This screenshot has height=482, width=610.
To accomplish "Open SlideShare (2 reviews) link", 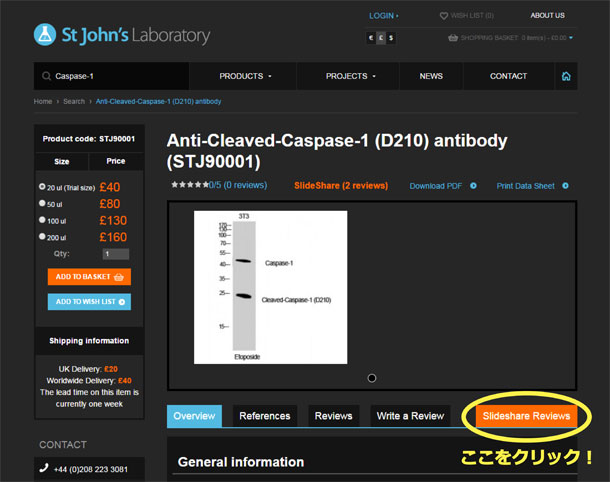I will (341, 186).
